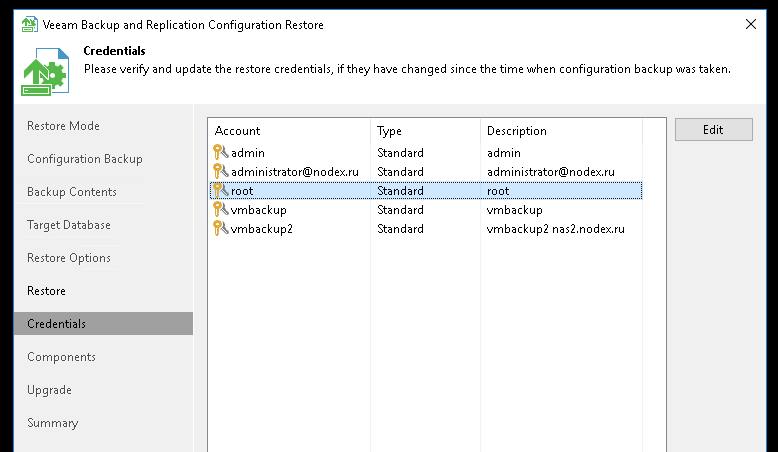Click the Veeam title bar app icon
778x452 pixels.
click(x=29, y=24)
